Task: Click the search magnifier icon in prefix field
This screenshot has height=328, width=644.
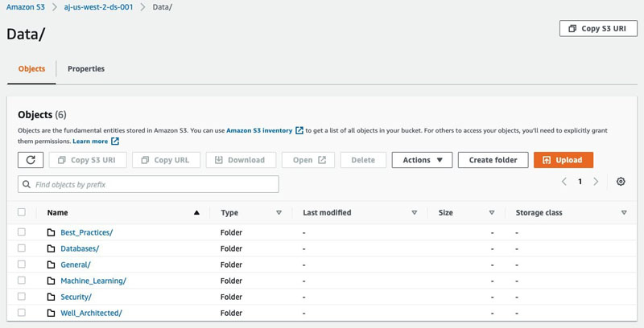Action: click(x=27, y=185)
